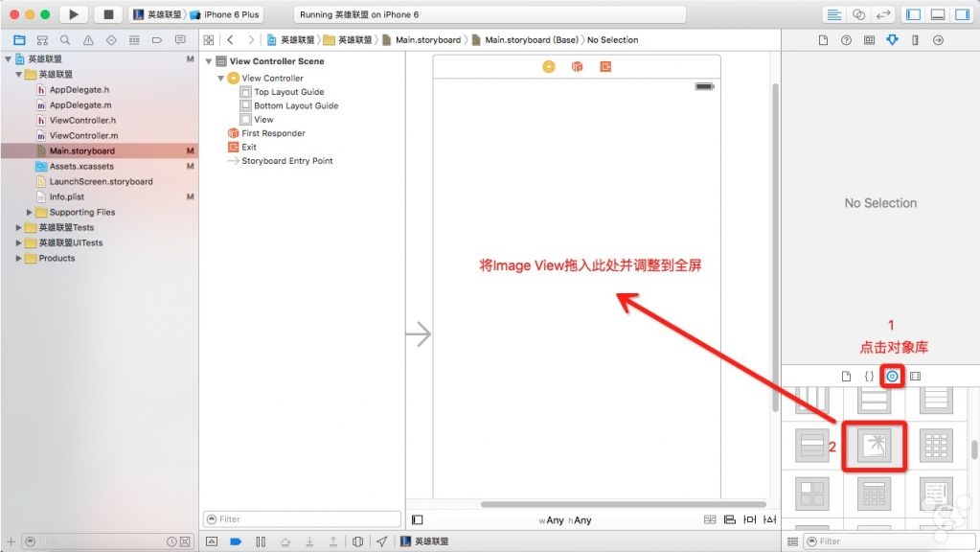Viewport: 980px width, 552px height.
Task: Toggle the right utilities panel visibility
Action: (961, 15)
